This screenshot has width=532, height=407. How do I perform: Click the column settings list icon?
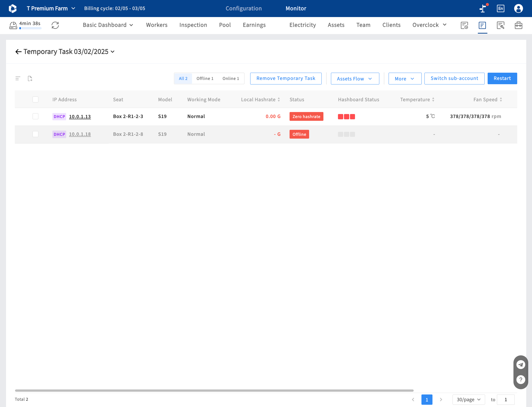coord(18,78)
